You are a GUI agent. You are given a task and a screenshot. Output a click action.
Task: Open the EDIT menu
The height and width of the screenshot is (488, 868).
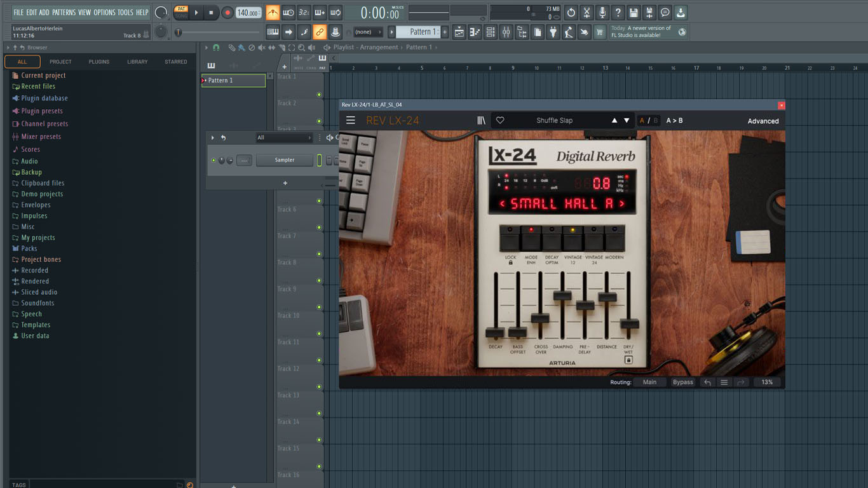click(x=31, y=12)
